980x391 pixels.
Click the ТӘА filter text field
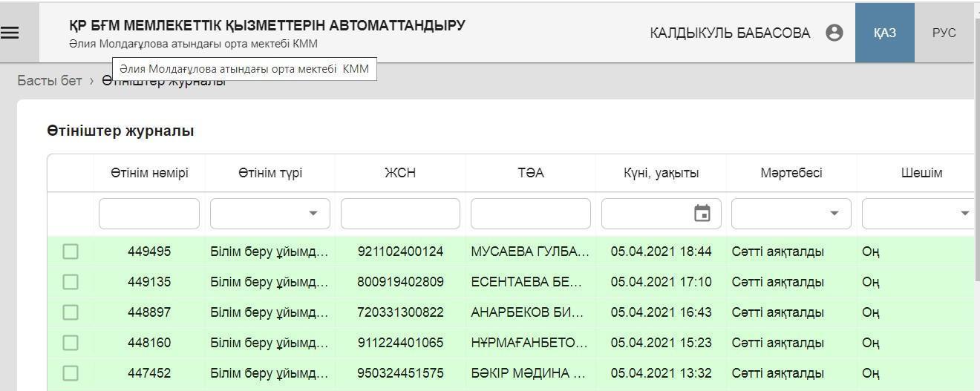pos(530,214)
